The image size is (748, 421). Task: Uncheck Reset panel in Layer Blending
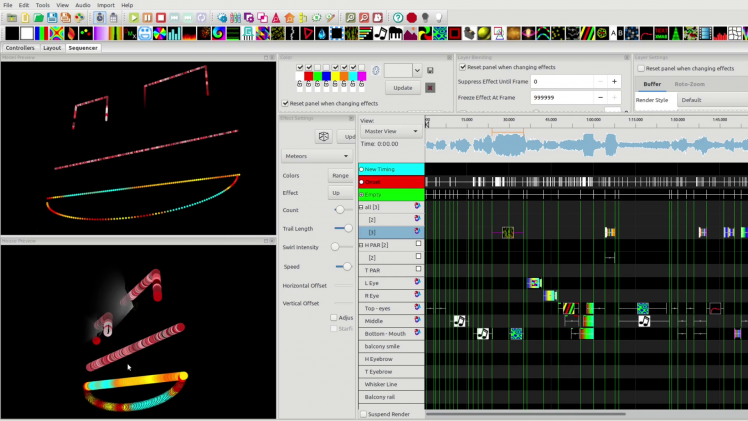point(463,68)
